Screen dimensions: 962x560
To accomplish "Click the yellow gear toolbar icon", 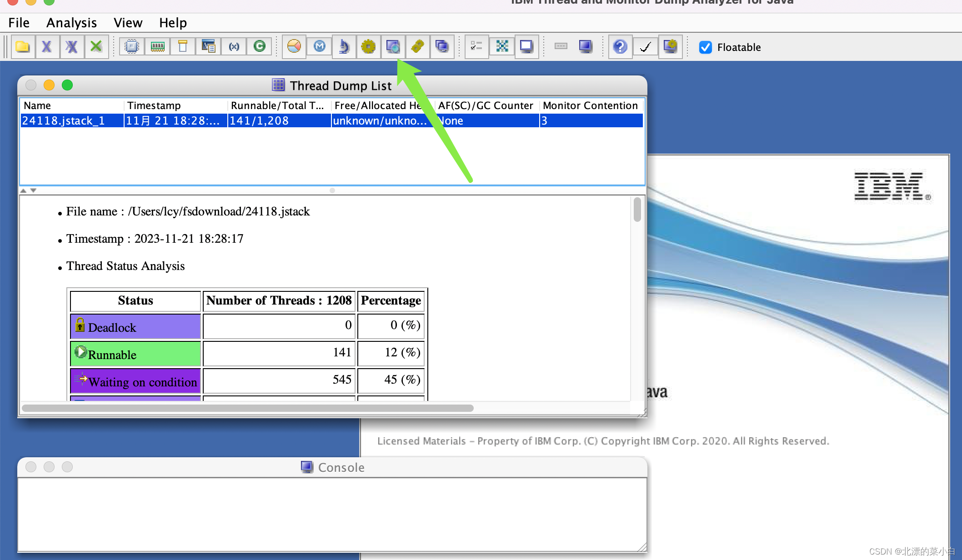I will pos(368,46).
